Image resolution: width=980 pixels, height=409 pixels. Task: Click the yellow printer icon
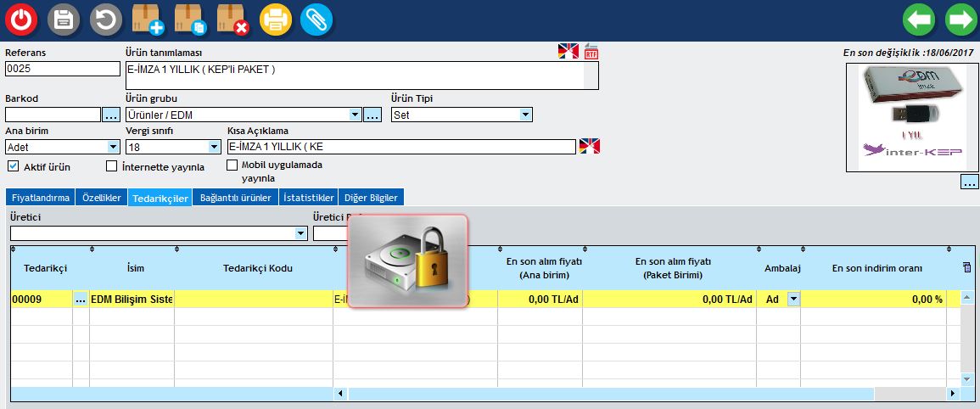(275, 20)
